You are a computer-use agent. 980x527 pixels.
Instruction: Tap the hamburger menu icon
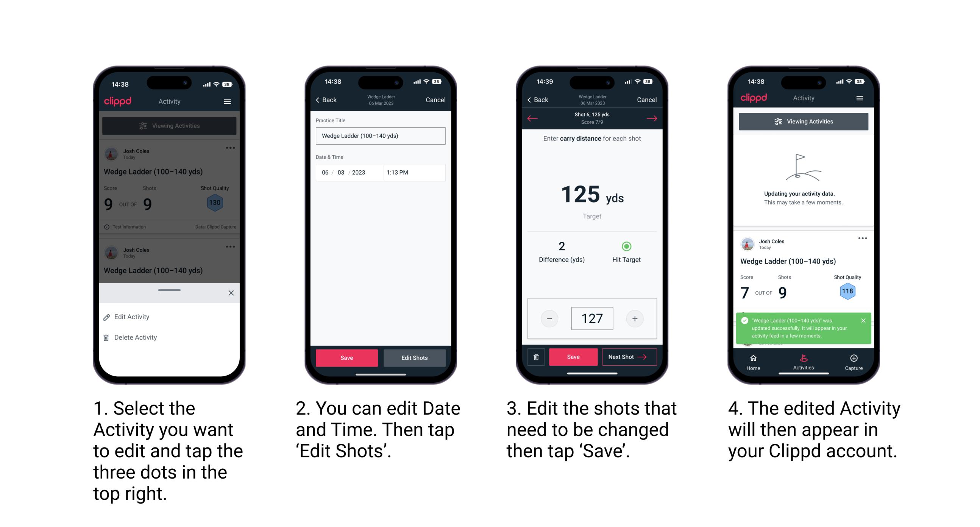pos(227,101)
